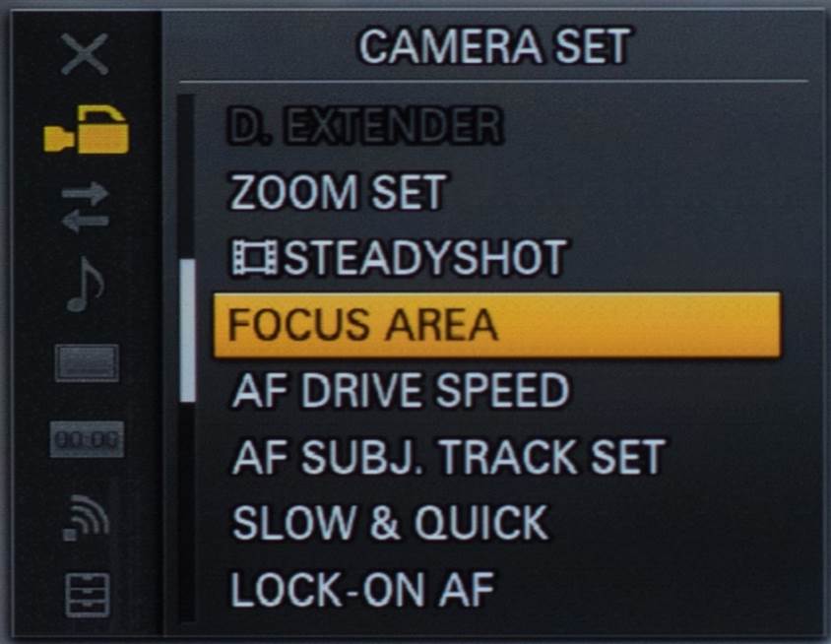Open the Rec/Out Set arrows icon
This screenshot has height=644, width=831.
(x=86, y=207)
